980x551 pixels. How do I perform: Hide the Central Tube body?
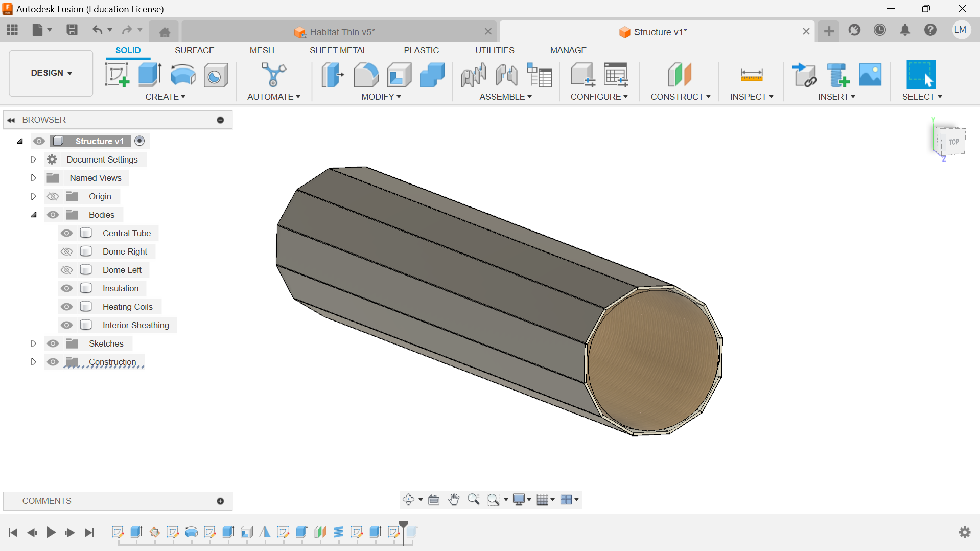click(x=66, y=233)
